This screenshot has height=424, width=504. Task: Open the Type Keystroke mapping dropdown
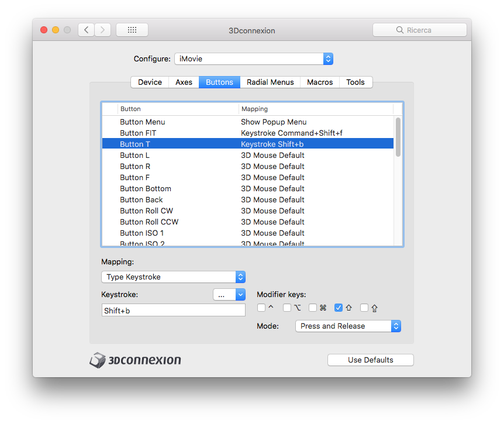point(173,277)
